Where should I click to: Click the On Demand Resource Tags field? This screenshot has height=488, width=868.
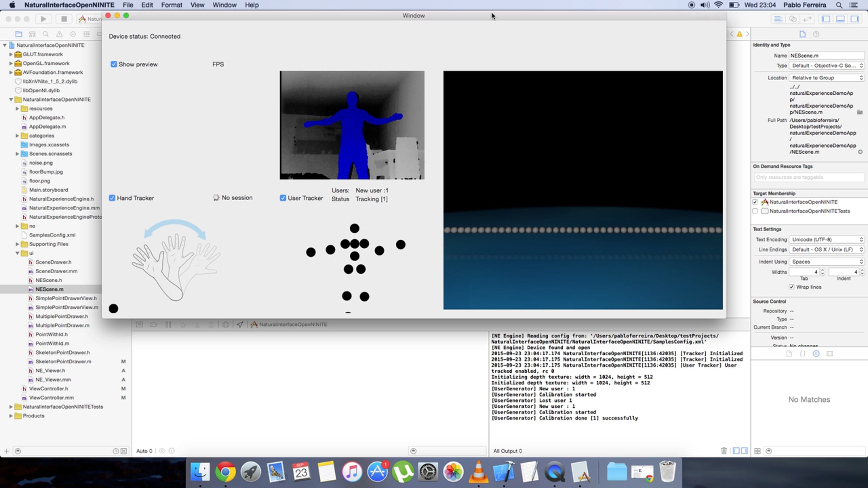pos(809,177)
